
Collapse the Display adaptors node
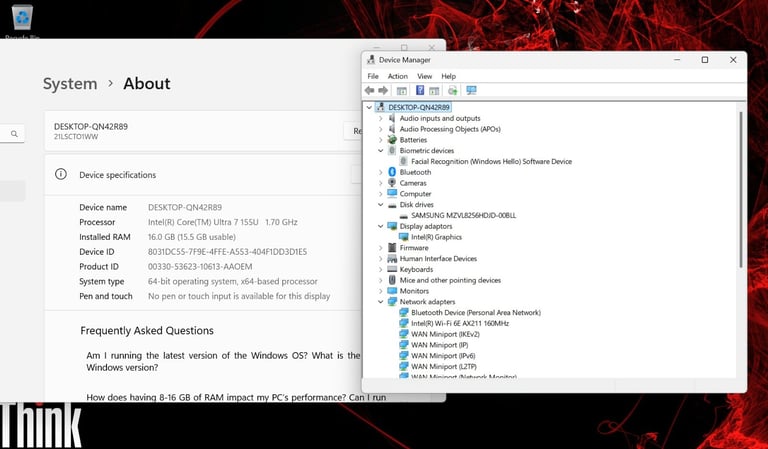point(381,226)
